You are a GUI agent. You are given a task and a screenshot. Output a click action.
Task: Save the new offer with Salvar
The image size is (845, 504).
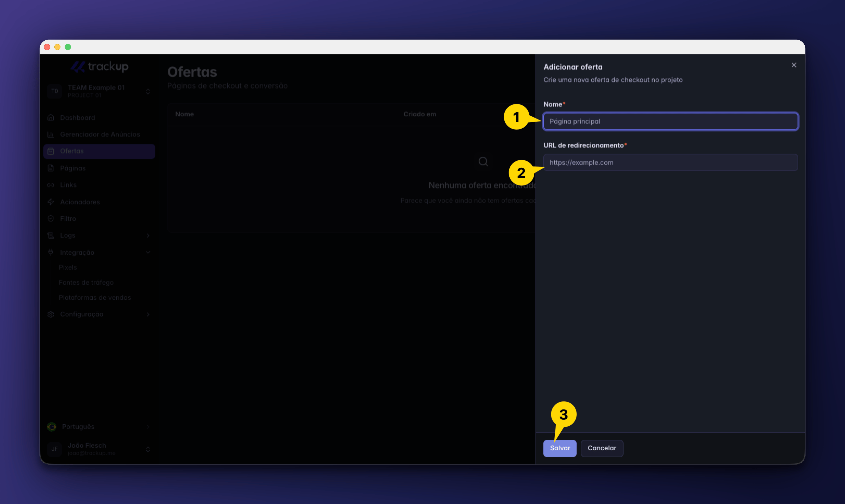[x=560, y=448]
